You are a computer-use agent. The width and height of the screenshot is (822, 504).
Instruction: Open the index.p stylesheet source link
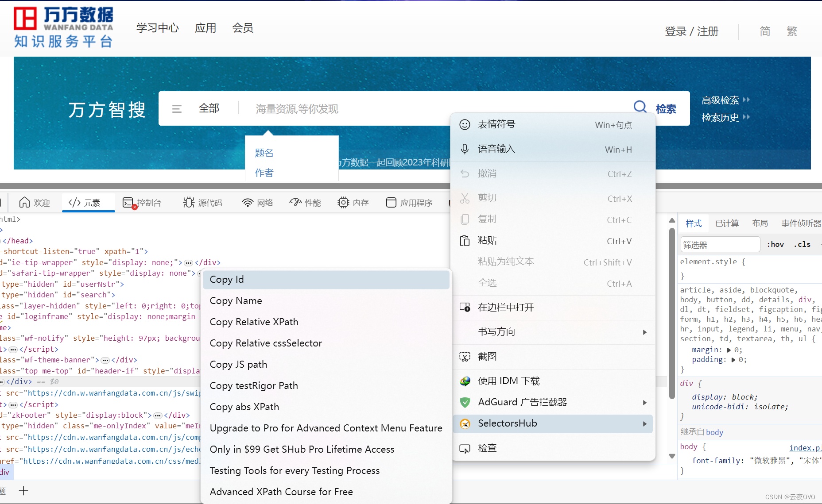(x=806, y=448)
